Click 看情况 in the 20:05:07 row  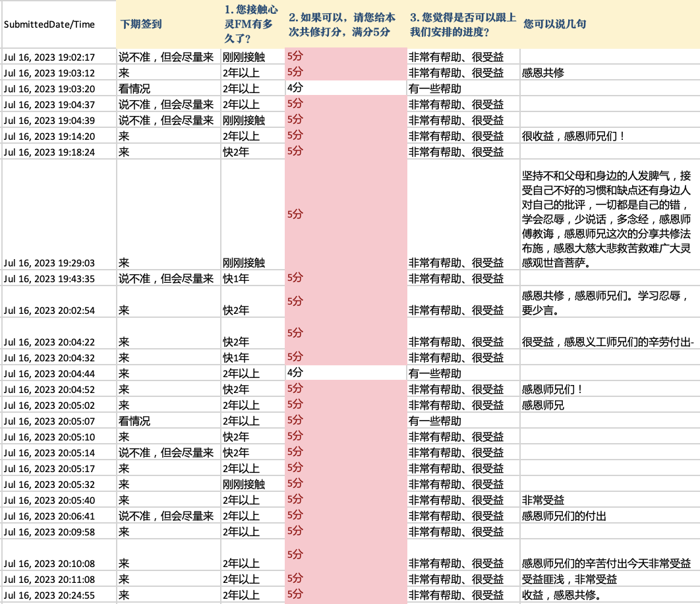click(134, 421)
